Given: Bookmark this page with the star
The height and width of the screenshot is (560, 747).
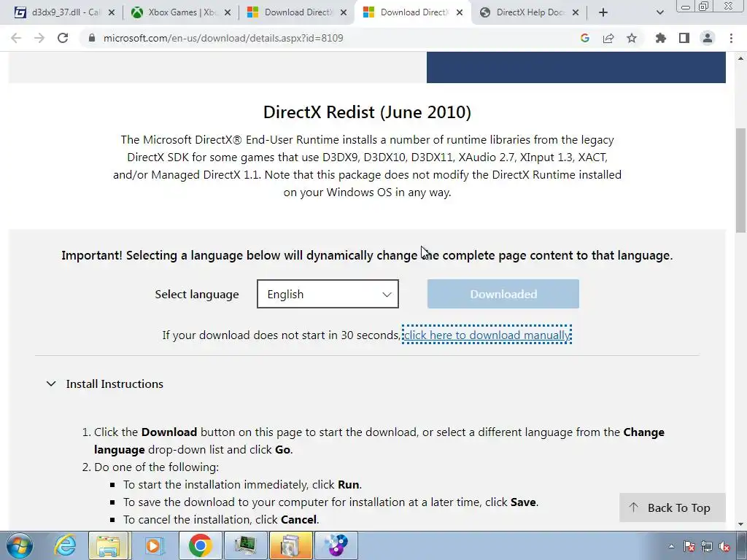Looking at the screenshot, I should [632, 38].
